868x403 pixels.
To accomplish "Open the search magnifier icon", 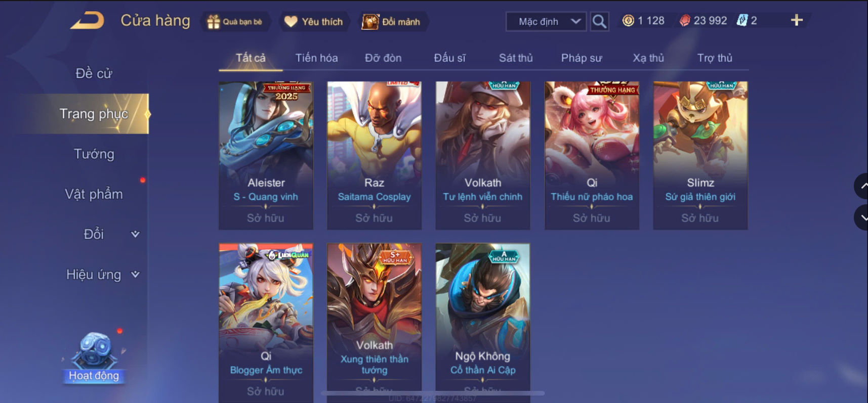I will (599, 21).
